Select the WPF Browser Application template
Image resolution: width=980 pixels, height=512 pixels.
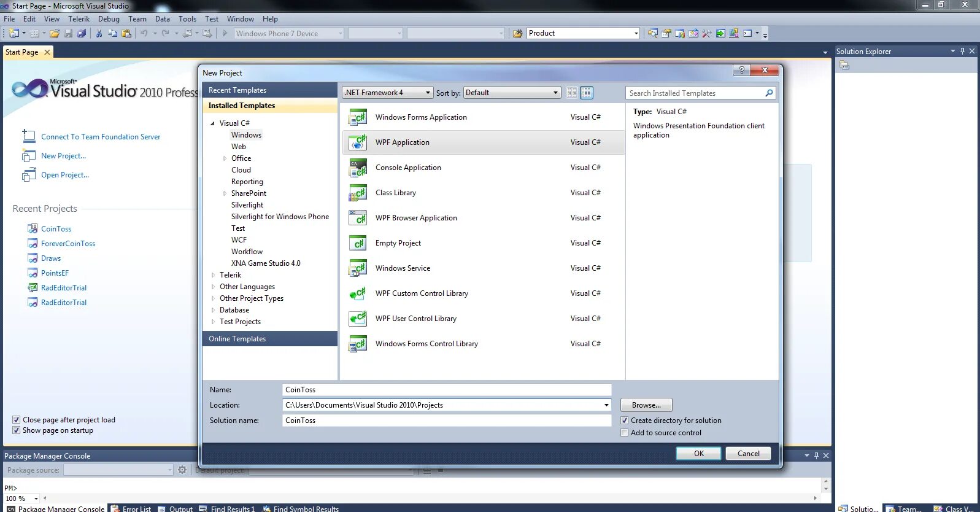482,218
